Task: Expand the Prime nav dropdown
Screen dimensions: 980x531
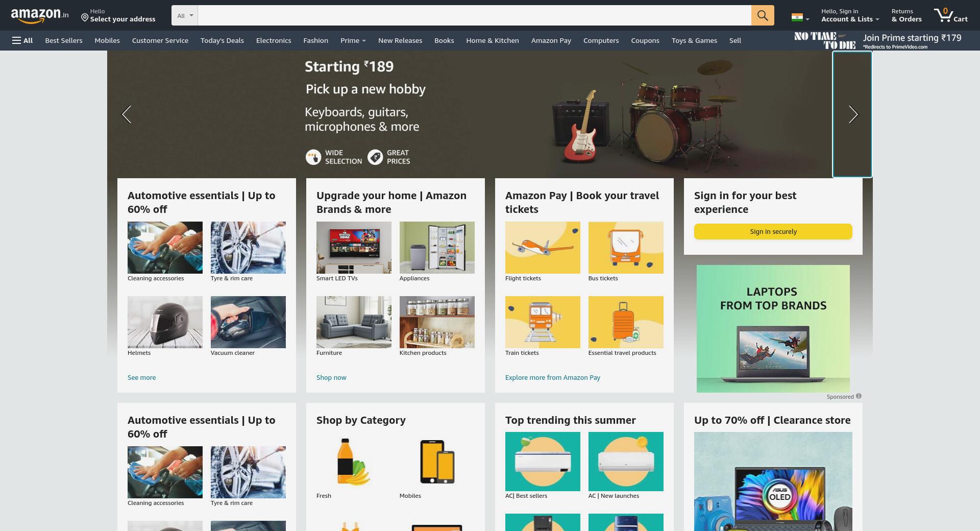Action: [x=353, y=40]
